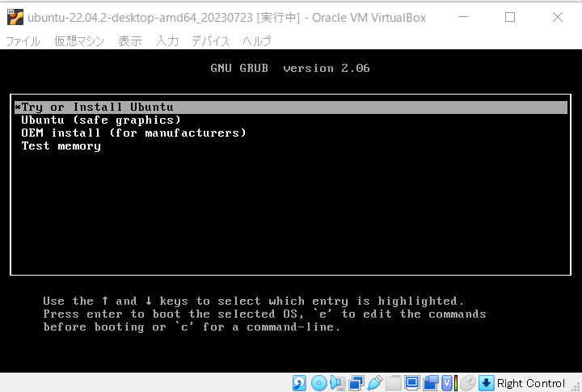This screenshot has height=392, width=582.
Task: Click the 'Test memory' GRUB entry
Action: point(61,145)
